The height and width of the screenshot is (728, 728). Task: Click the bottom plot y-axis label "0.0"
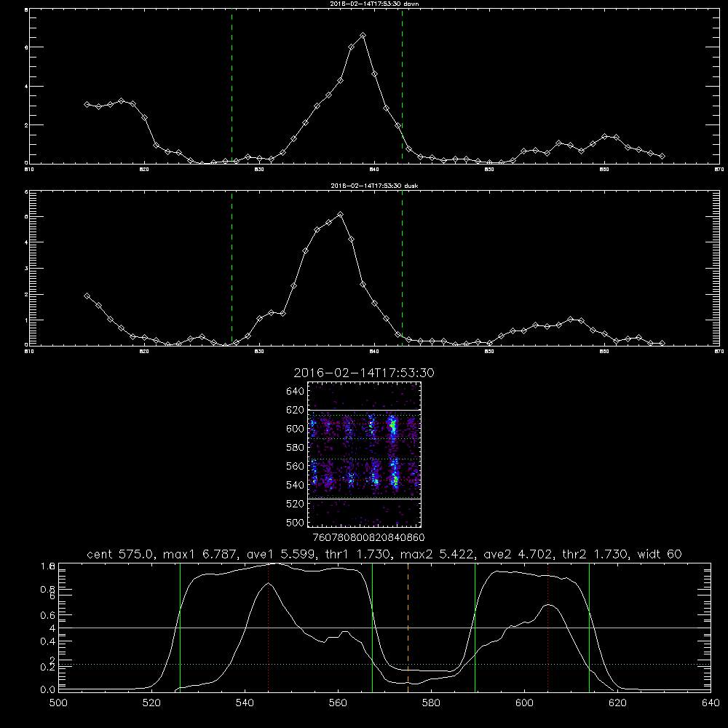pos(48,690)
